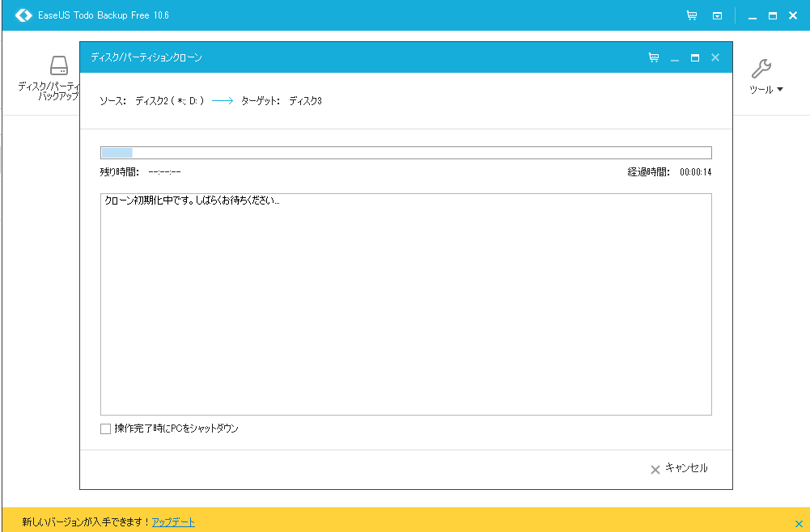The width and height of the screenshot is (810, 532).
Task: Dismiss the yellow update notification bar
Action: coord(799,524)
